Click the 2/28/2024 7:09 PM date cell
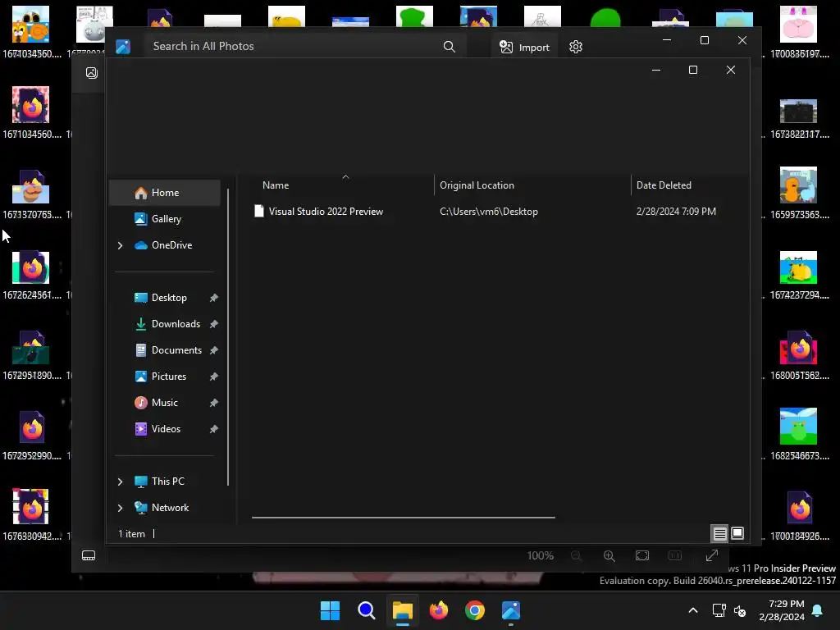The height and width of the screenshot is (630, 840). tap(676, 212)
